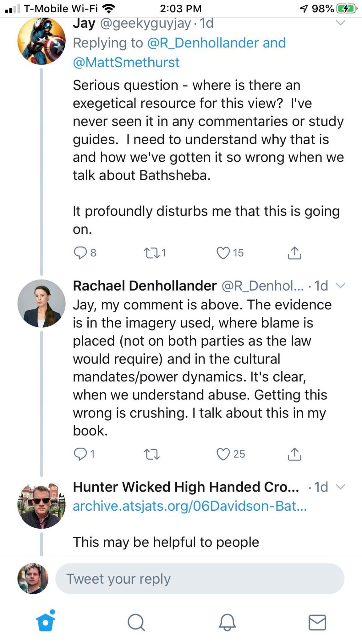
Task: Share Jay's tweet using the share icon
Action: tap(294, 253)
